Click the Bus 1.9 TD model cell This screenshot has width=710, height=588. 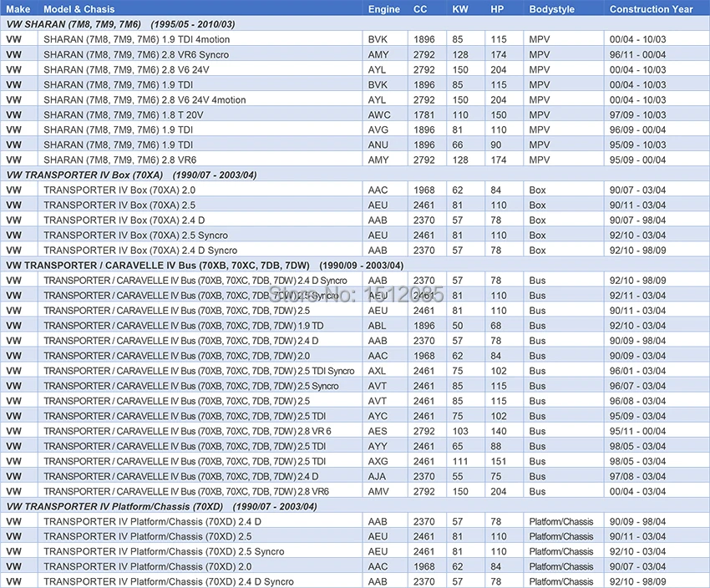pyautogui.click(x=184, y=326)
